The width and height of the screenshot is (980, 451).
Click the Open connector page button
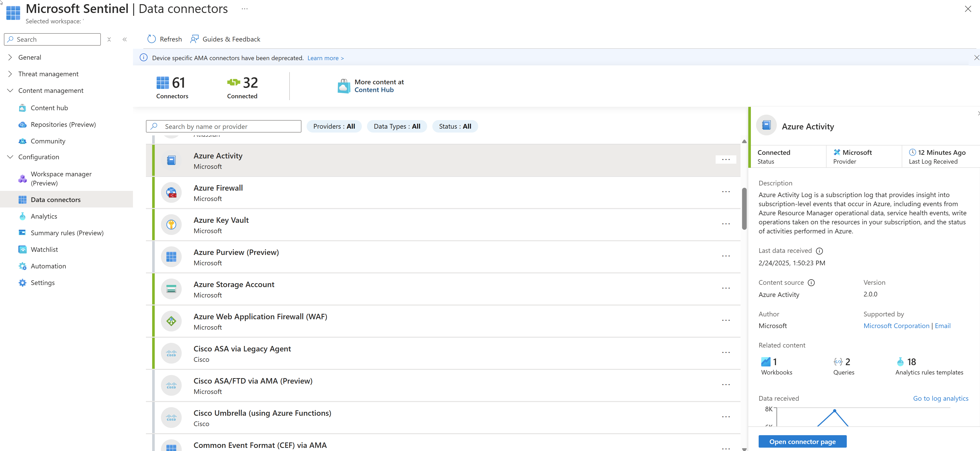[802, 441]
